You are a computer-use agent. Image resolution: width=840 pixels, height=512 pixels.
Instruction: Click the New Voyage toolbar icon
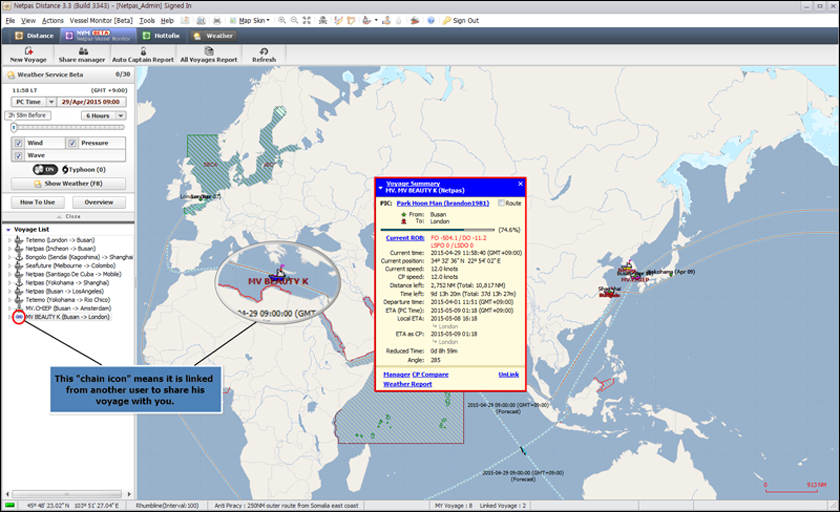point(28,55)
